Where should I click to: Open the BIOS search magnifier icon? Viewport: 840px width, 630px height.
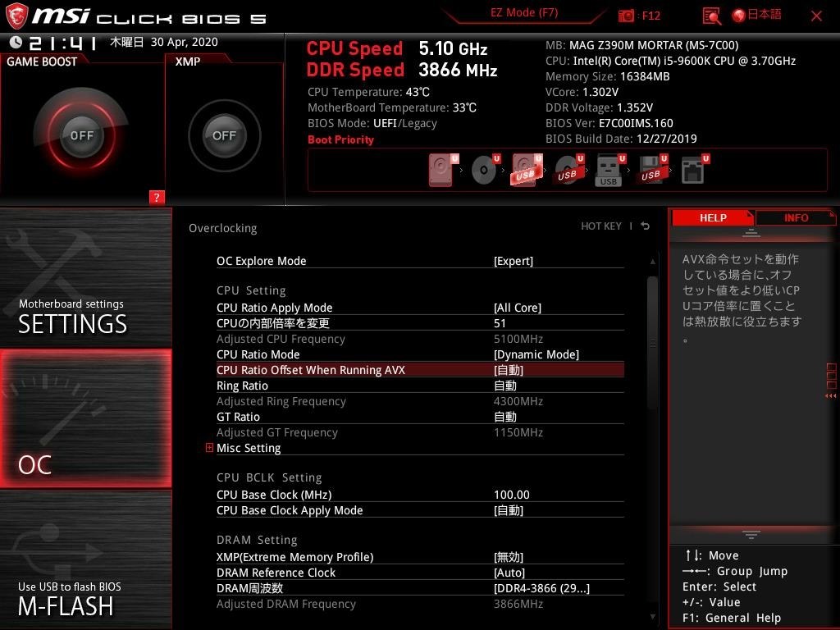711,16
